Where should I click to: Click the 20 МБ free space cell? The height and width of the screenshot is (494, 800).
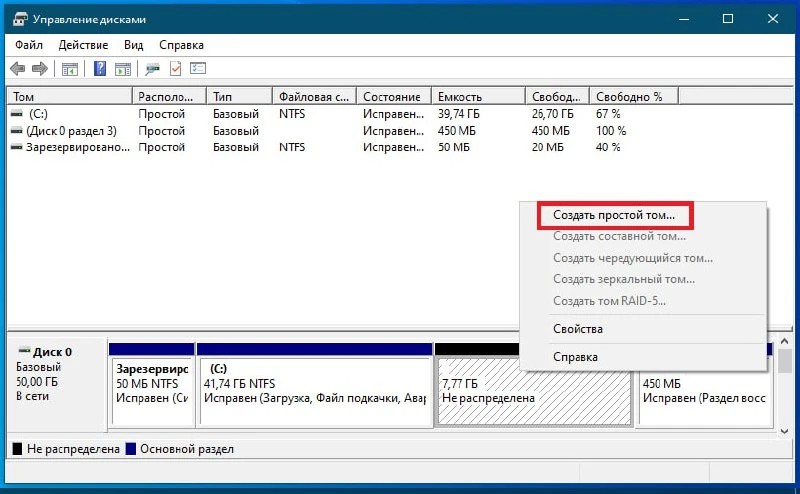point(547,147)
